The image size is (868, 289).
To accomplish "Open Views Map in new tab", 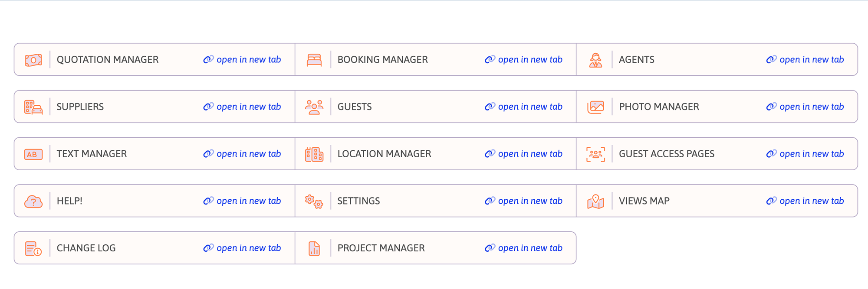I will (x=812, y=201).
